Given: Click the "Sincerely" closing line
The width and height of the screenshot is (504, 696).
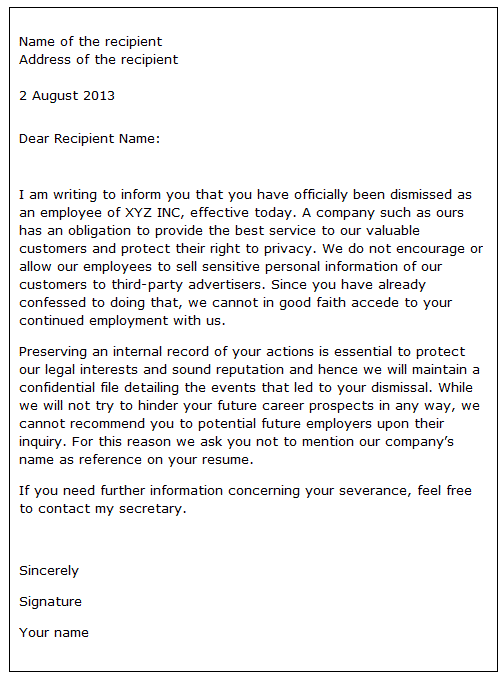Looking at the screenshot, I should [49, 571].
